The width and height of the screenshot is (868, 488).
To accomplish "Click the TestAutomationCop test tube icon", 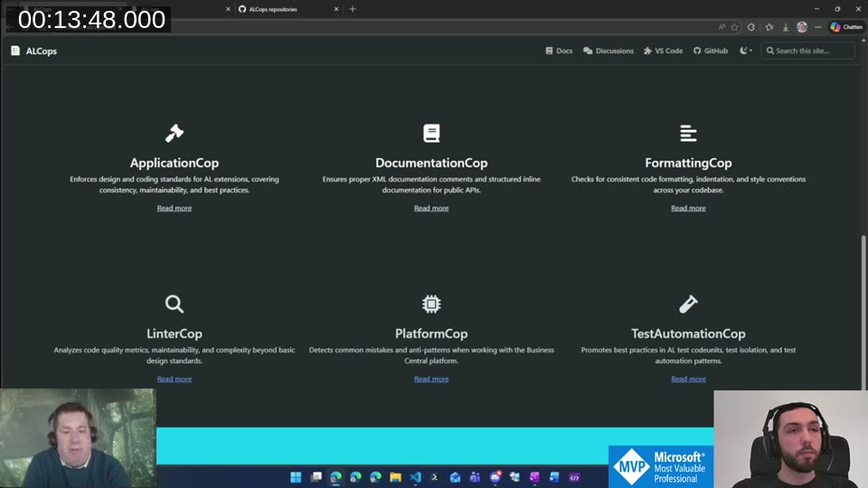I will click(x=688, y=304).
